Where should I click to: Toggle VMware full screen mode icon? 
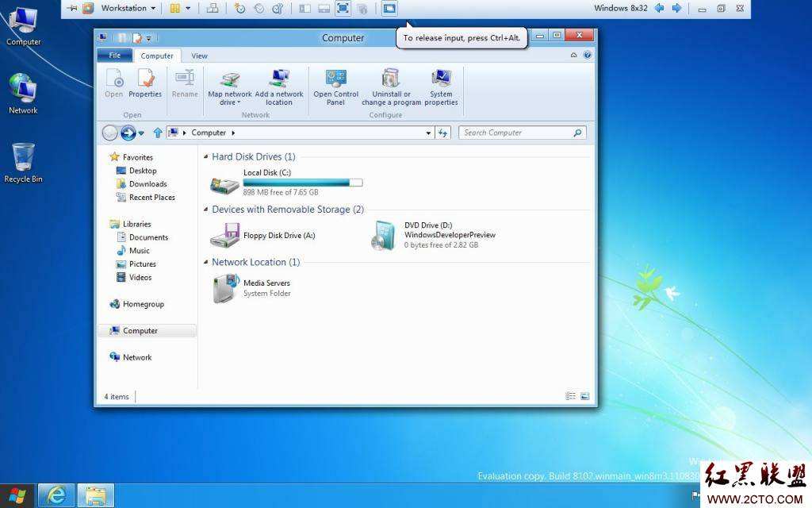[343, 8]
